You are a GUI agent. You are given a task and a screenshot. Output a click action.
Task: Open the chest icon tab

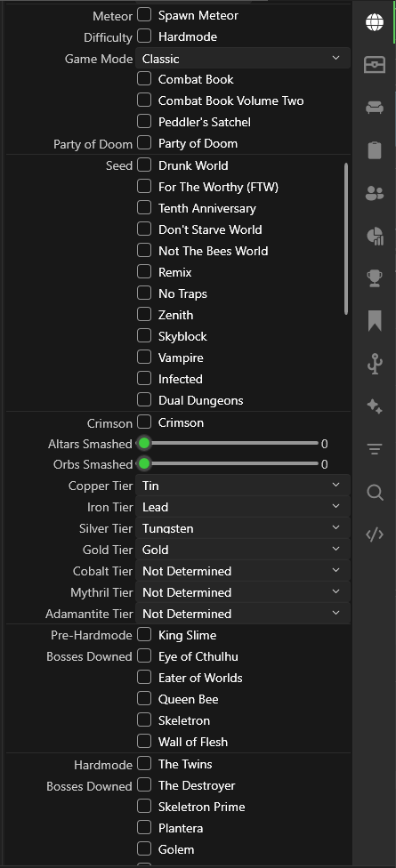(375, 65)
